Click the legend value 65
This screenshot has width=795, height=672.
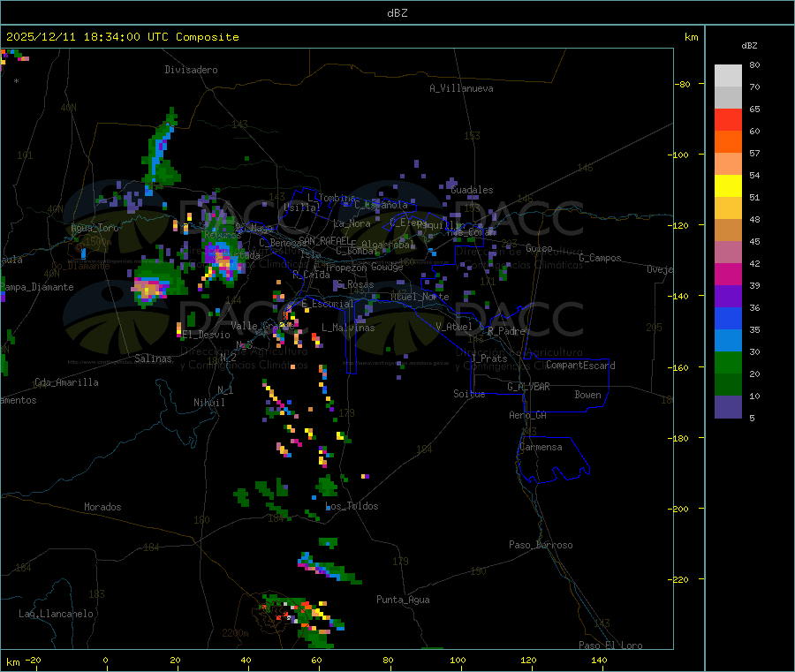click(754, 109)
